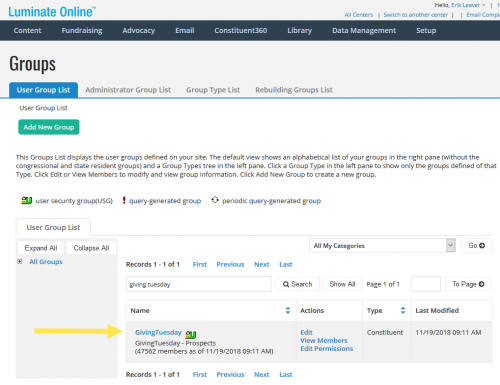Click the bottom Next pagination link

tap(262, 374)
